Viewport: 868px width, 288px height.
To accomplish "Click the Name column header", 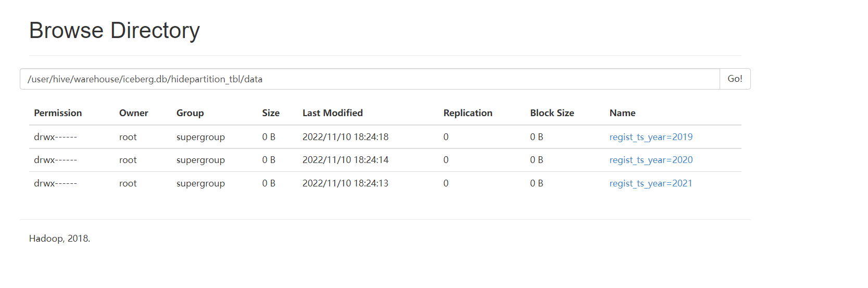I will pos(622,113).
